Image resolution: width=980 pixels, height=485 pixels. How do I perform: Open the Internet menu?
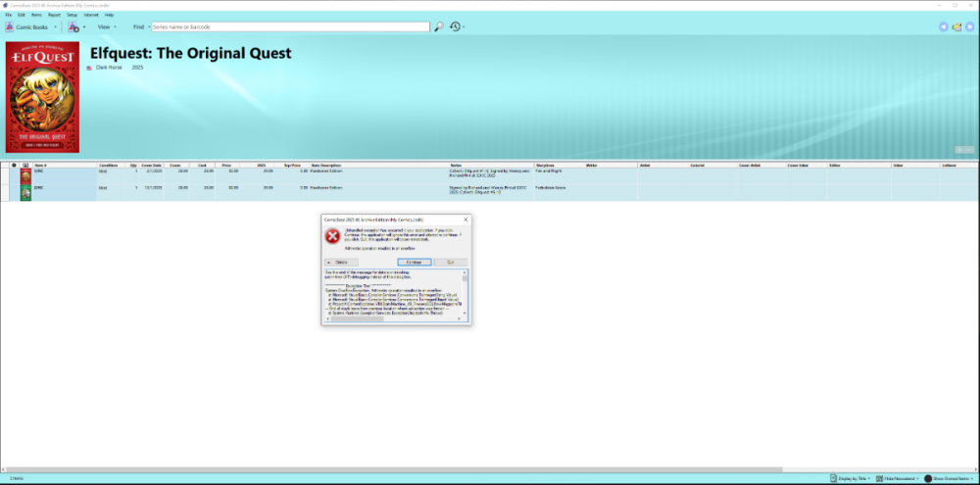pyautogui.click(x=90, y=16)
